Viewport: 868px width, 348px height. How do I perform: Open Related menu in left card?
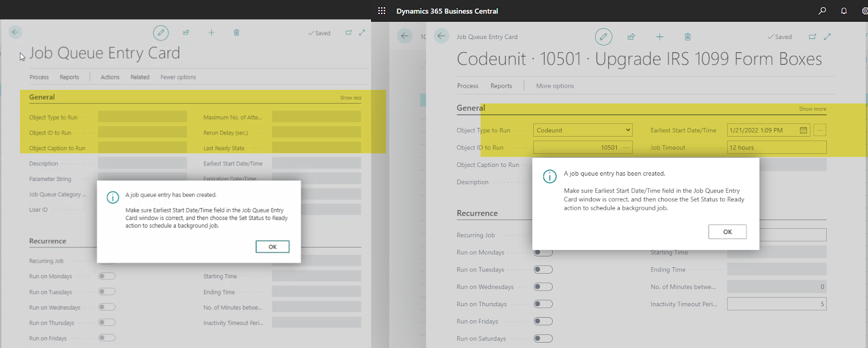click(x=140, y=77)
